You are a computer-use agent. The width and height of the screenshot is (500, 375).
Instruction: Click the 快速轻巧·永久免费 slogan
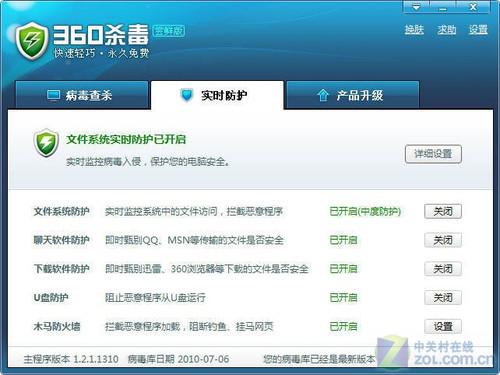coord(101,53)
